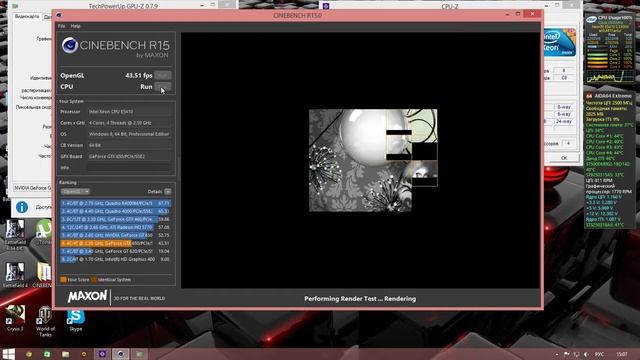The image size is (640, 360).
Task: Select the Quadro K4000M ranking row
Action: pyautogui.click(x=116, y=203)
